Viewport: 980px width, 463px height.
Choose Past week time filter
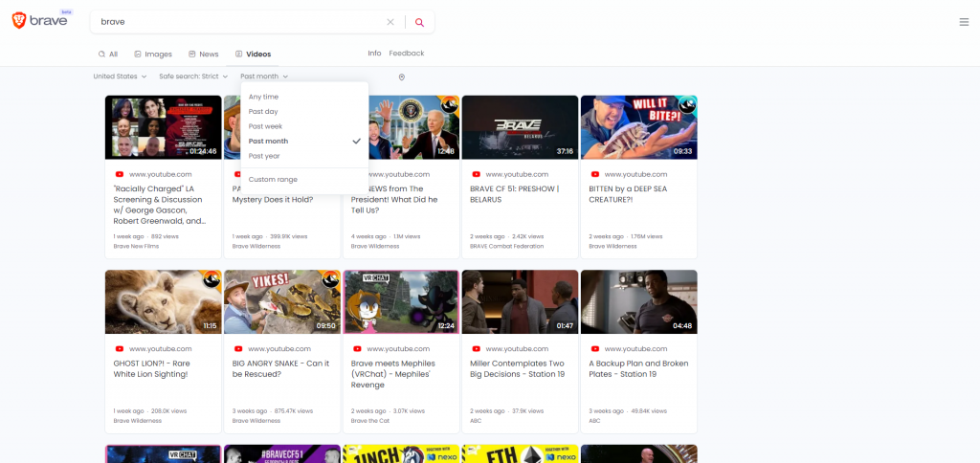coord(265,126)
